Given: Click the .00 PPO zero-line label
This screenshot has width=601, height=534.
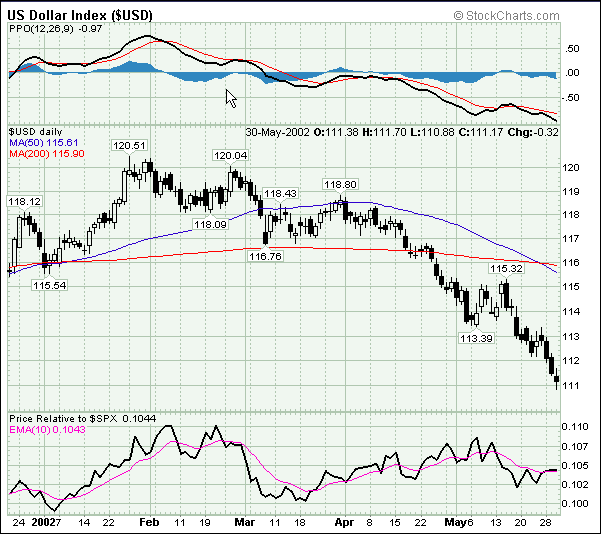Looking at the screenshot, I should [572, 73].
